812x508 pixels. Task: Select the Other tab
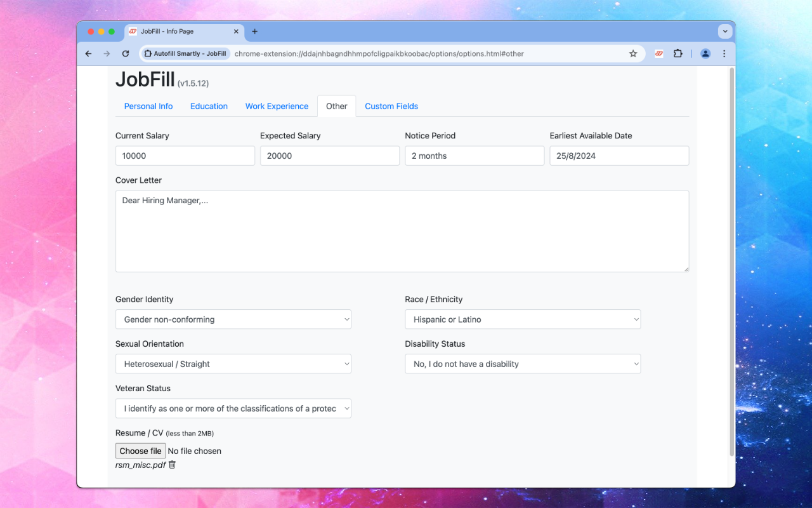click(337, 106)
